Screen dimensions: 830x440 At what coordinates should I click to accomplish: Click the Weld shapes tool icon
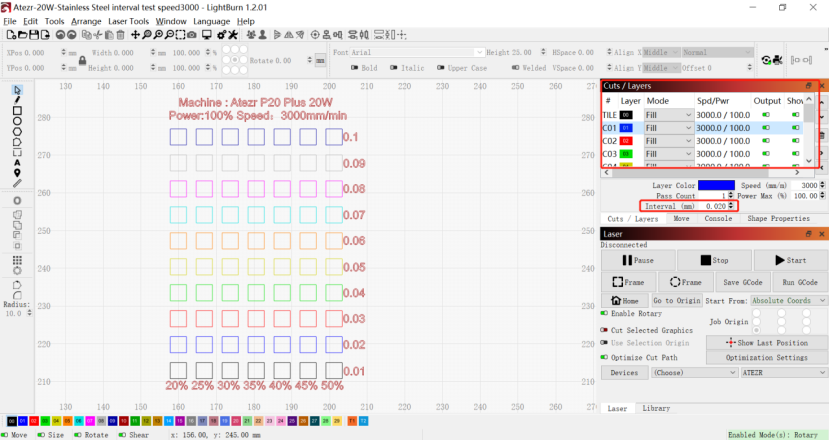[17, 215]
